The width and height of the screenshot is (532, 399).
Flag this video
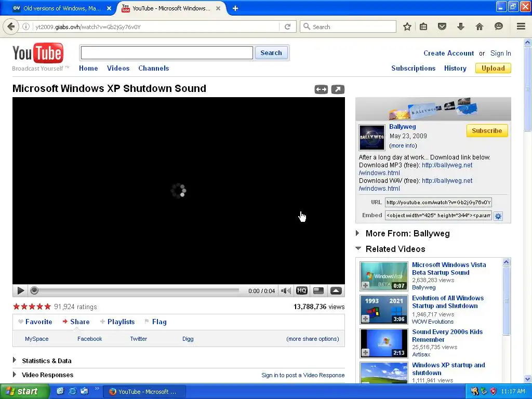click(156, 322)
